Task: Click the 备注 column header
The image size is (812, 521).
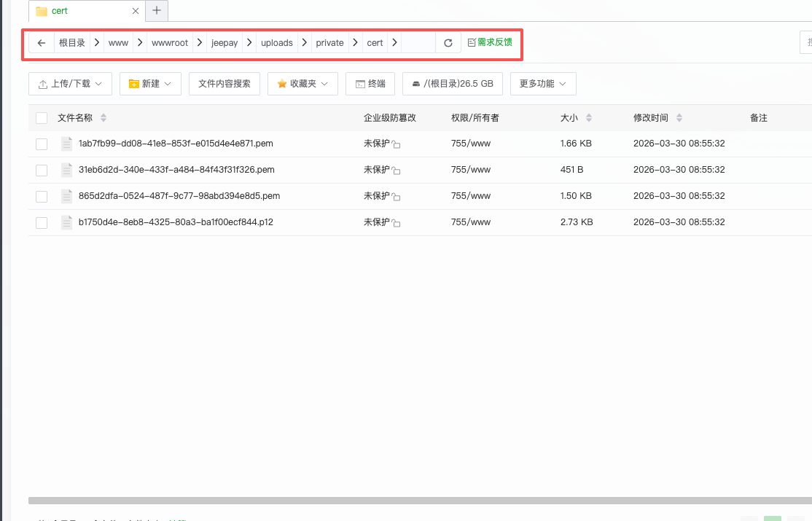Action: (759, 118)
